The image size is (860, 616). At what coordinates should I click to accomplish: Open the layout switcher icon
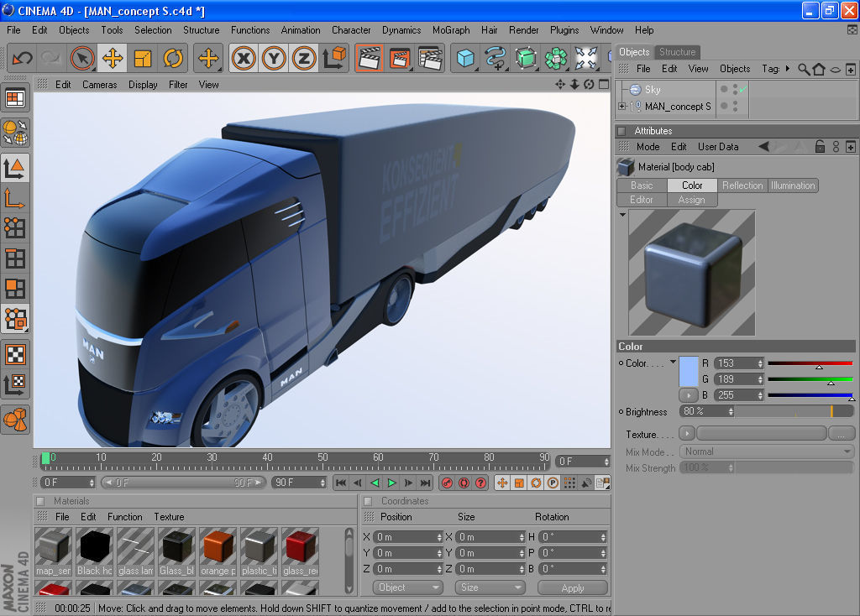15,99
